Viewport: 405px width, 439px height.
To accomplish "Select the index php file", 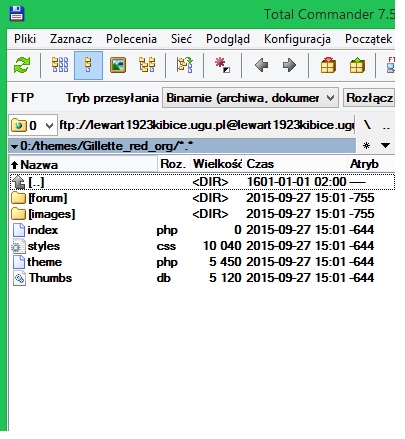I will [202, 230].
